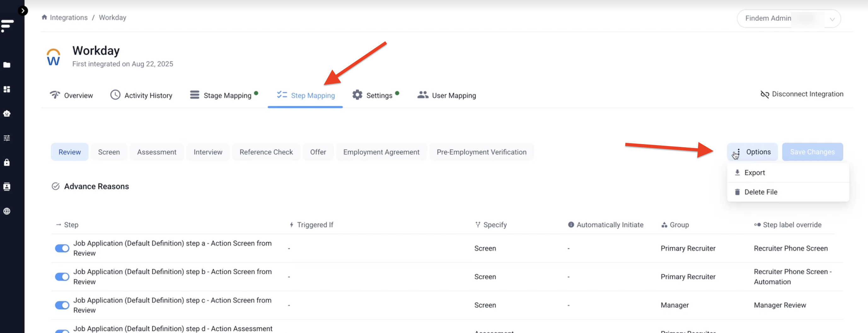Switch to the Stage Mapping tab
This screenshot has height=333, width=868.
(x=224, y=95)
